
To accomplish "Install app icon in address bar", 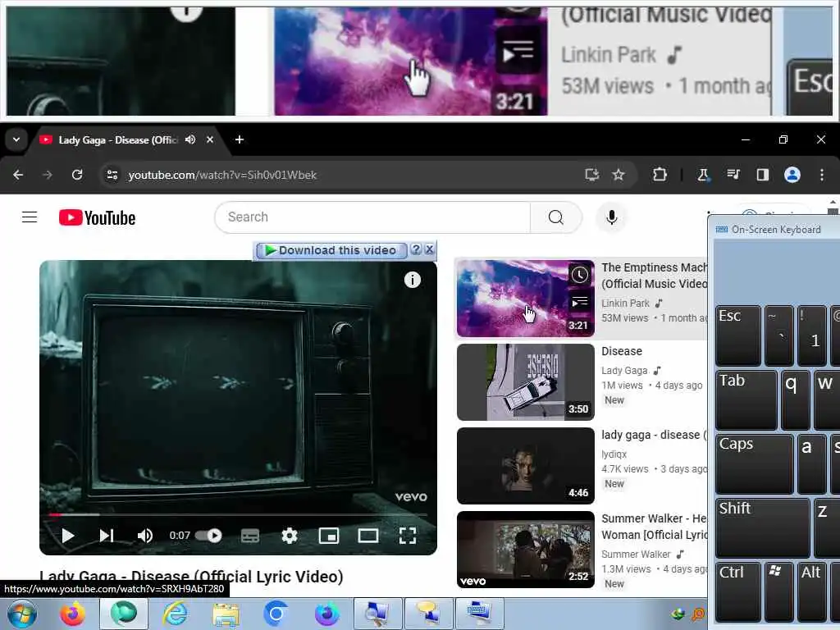I will tap(592, 175).
